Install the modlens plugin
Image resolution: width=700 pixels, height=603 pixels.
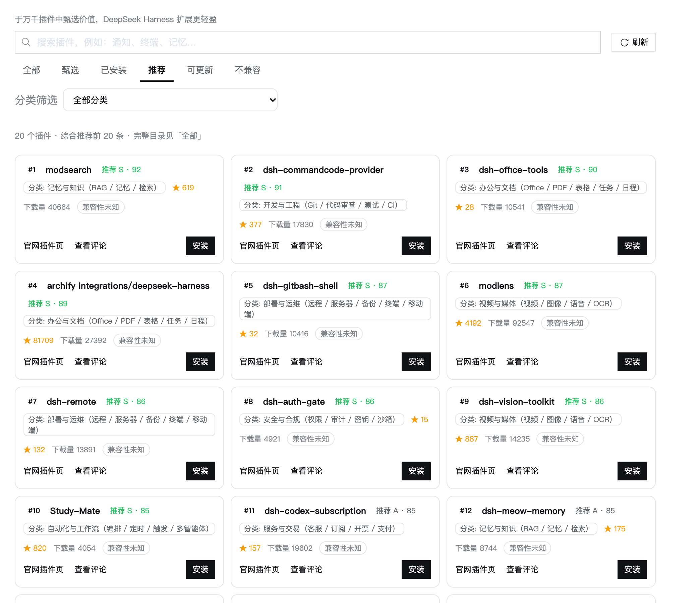click(x=632, y=362)
